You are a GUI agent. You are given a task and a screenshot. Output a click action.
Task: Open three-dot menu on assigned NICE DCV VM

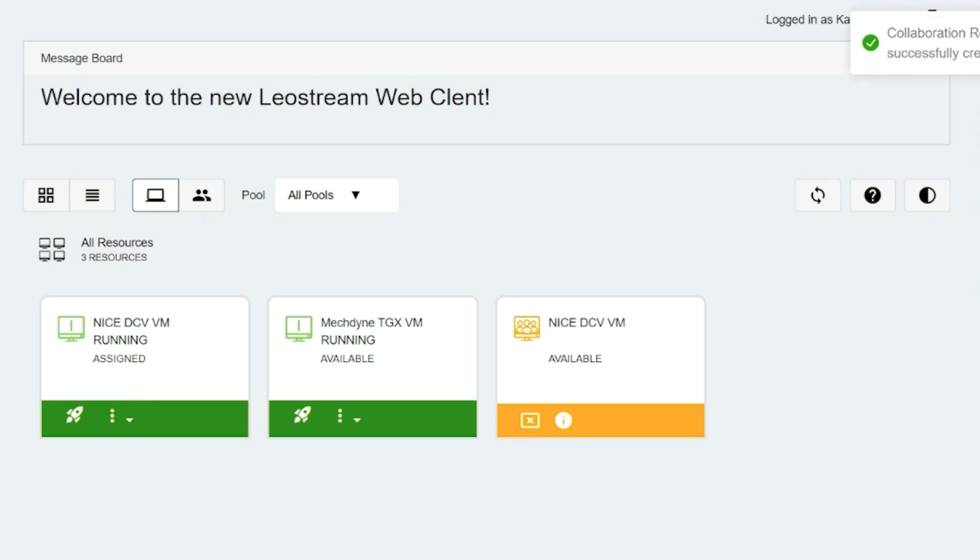click(112, 416)
